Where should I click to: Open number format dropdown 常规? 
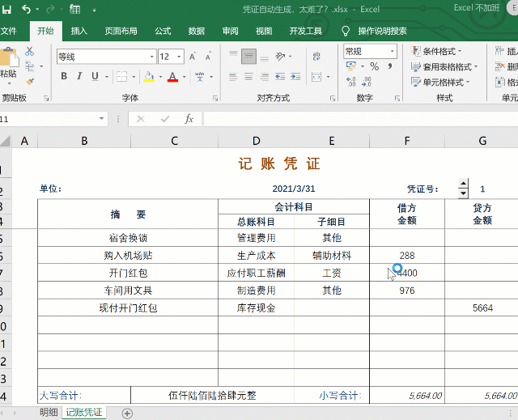[392, 51]
